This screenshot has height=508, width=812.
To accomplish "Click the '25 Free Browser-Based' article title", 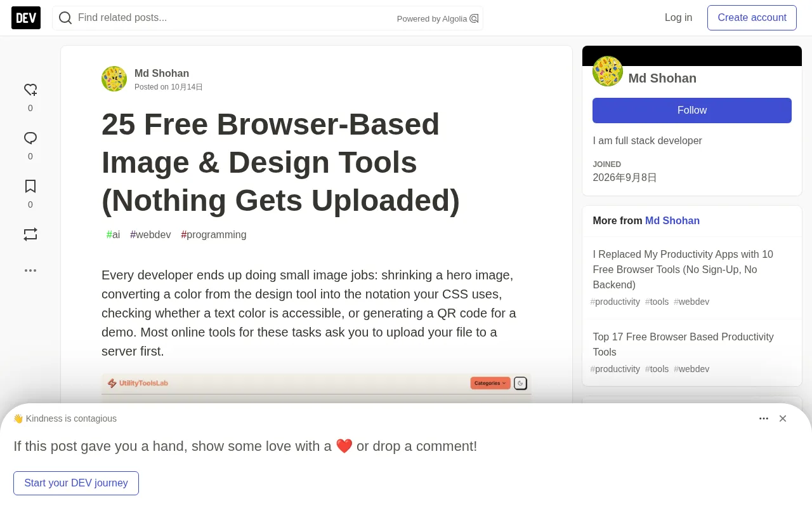I will tap(280, 163).
